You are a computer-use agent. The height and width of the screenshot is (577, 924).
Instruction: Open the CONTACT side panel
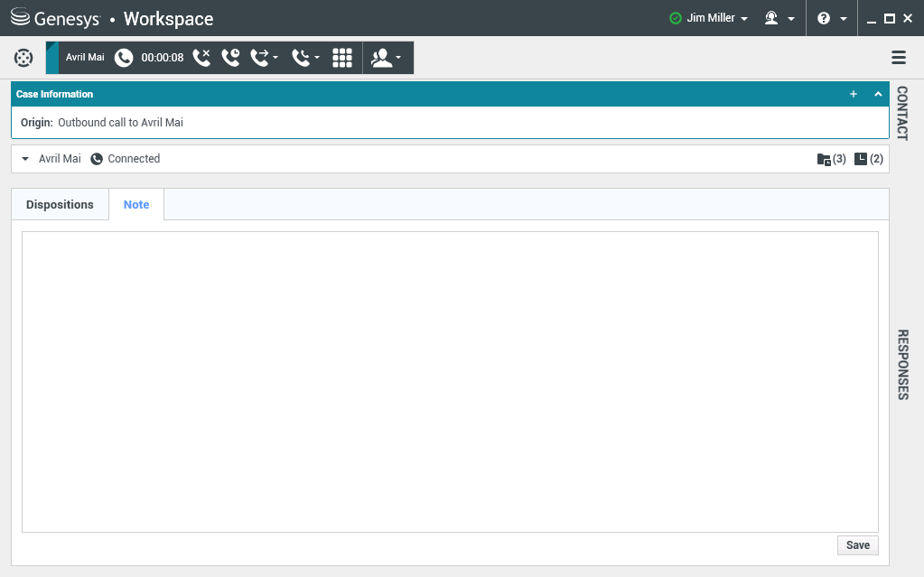coord(902,113)
